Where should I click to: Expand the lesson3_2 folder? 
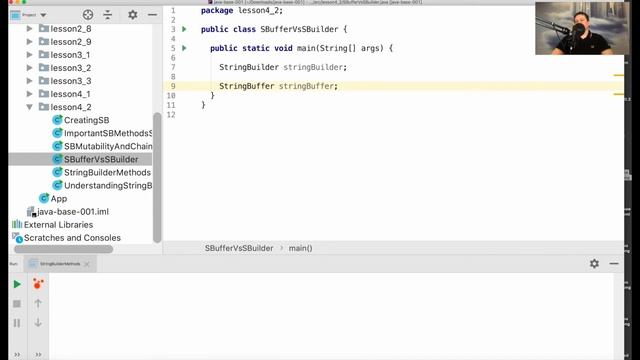(x=29, y=68)
